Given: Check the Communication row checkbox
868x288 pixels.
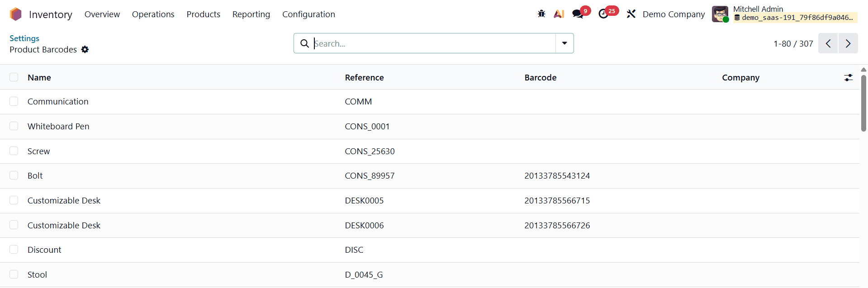Looking at the screenshot, I should tap(14, 101).
